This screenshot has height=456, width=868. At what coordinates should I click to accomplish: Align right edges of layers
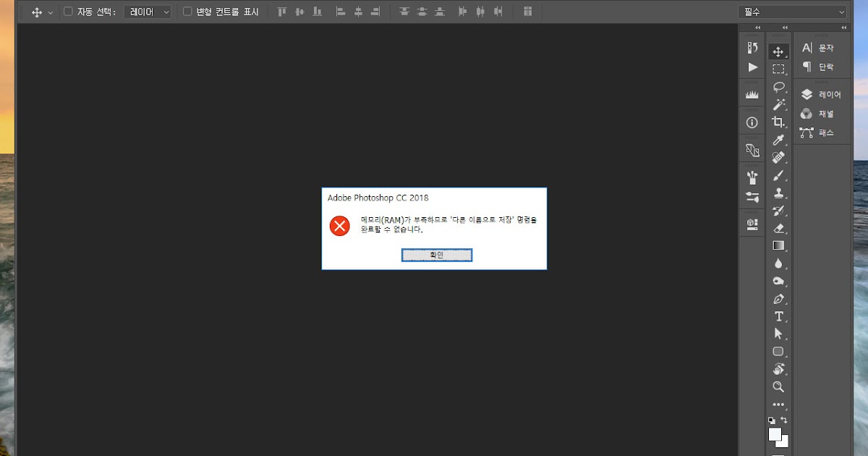pyautogui.click(x=375, y=12)
